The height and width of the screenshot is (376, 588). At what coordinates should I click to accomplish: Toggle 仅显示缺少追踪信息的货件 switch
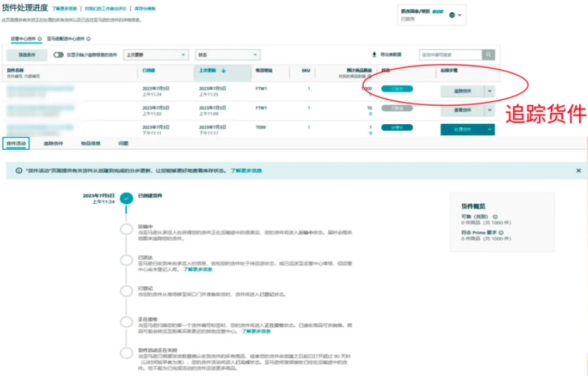pos(58,54)
